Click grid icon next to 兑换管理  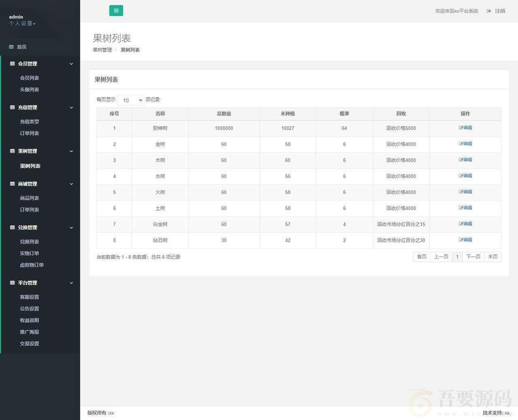(x=12, y=228)
